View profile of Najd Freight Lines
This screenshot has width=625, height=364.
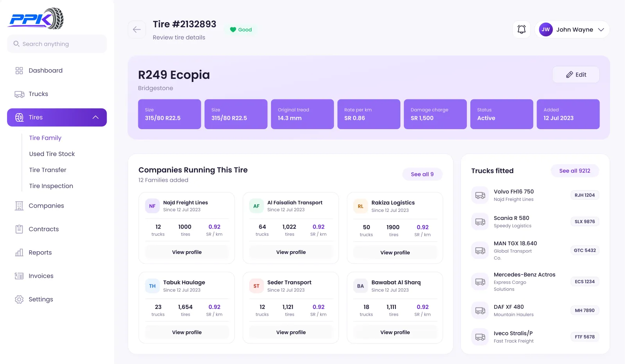(x=187, y=252)
